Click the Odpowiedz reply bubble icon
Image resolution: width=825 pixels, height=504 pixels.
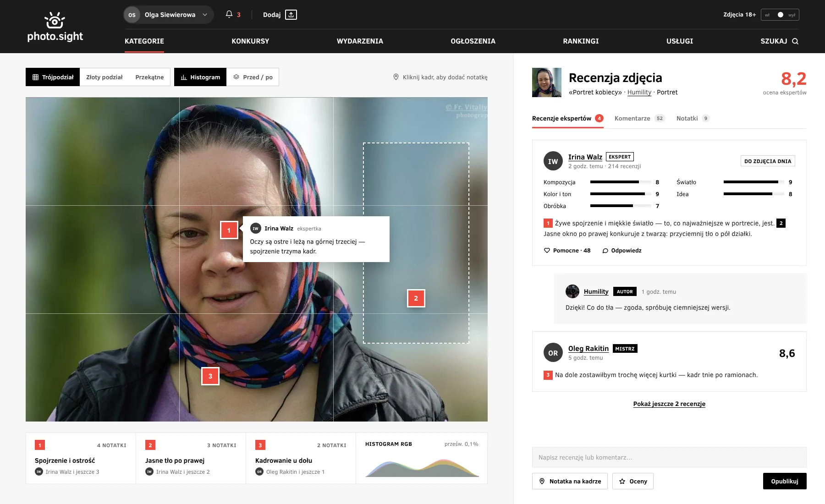[605, 251]
